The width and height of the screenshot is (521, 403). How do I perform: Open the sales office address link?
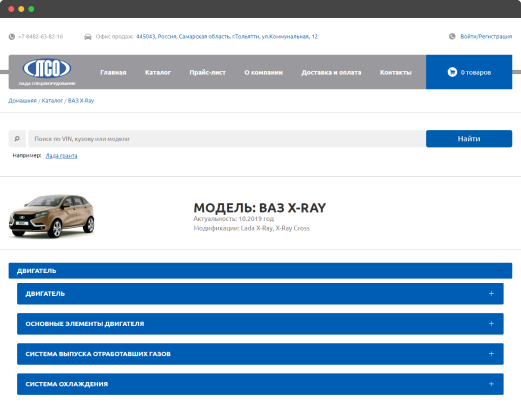coord(227,36)
